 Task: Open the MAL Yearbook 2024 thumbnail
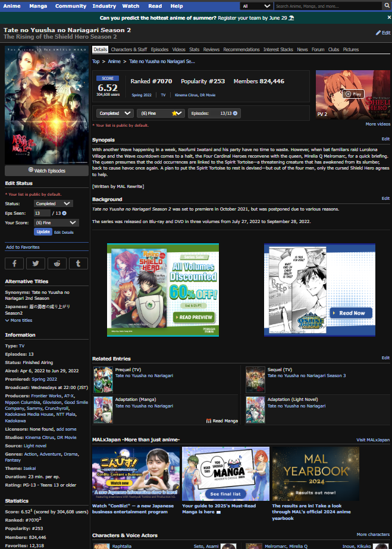[316, 473]
